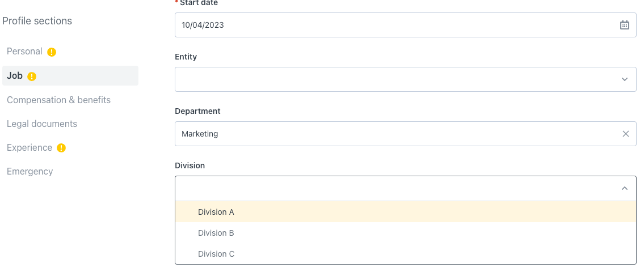The height and width of the screenshot is (272, 644).
Task: Click inside the Division search box
Action: point(405,188)
